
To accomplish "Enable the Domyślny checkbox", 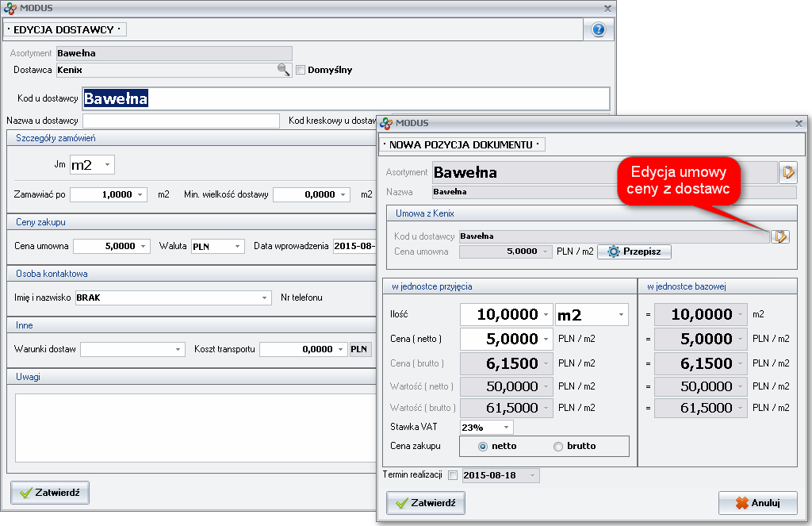I will tap(301, 70).
